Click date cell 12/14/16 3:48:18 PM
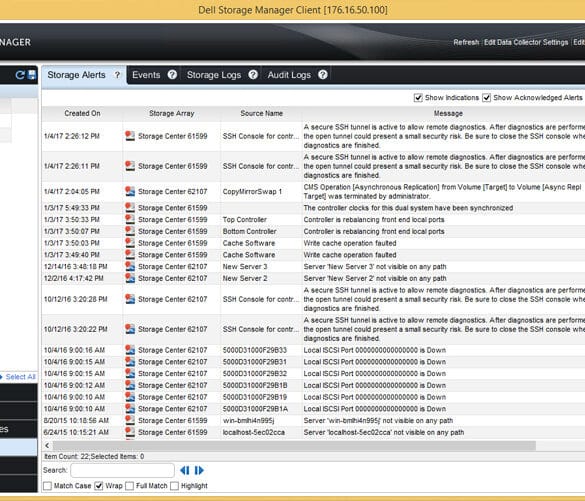 coord(75,266)
